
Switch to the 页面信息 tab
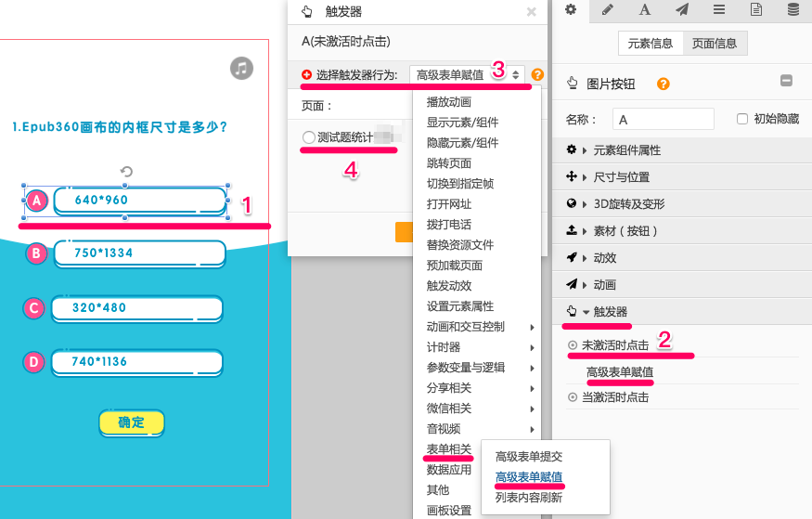tap(715, 43)
